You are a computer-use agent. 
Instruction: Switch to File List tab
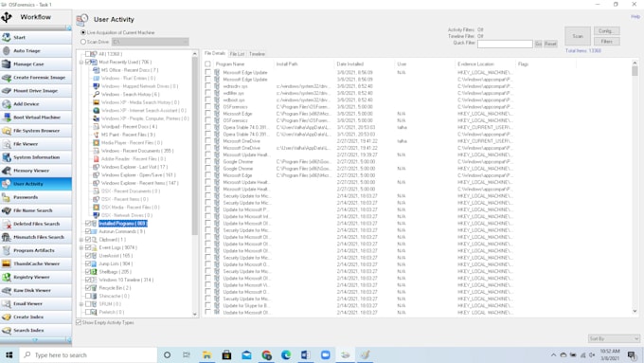click(x=237, y=54)
